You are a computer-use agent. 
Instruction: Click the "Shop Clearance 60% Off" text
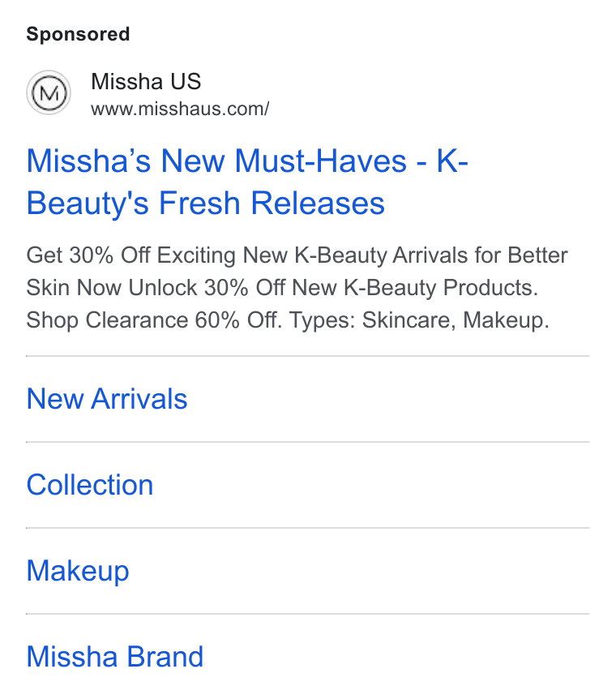[x=154, y=320]
